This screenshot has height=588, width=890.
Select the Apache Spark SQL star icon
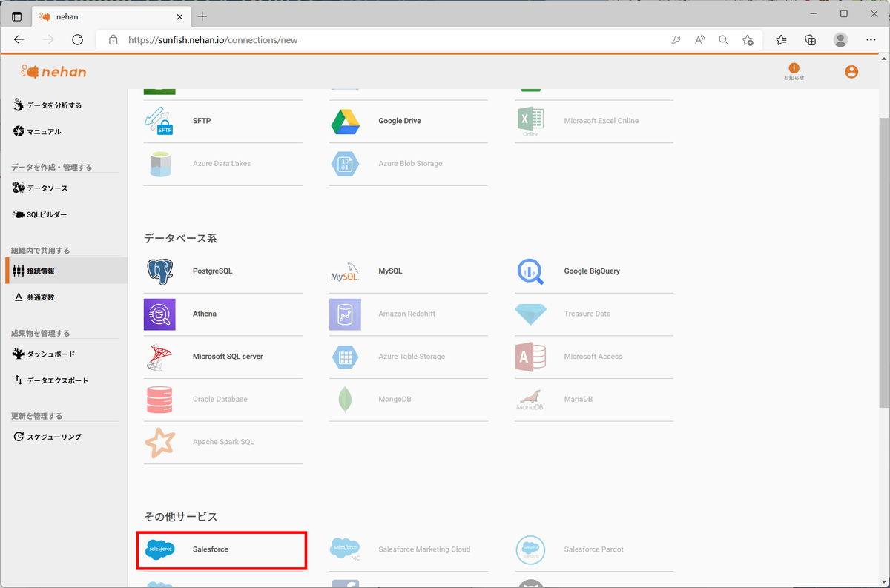pos(159,443)
